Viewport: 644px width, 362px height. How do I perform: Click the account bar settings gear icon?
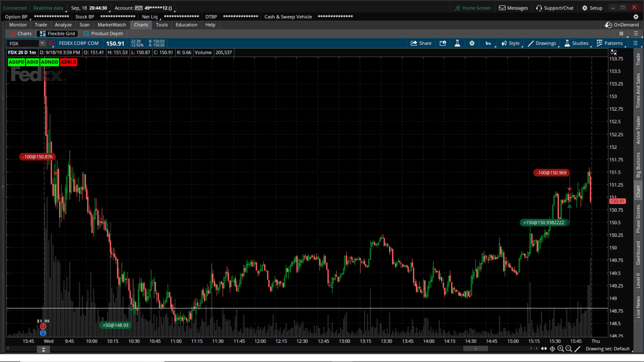(636, 17)
